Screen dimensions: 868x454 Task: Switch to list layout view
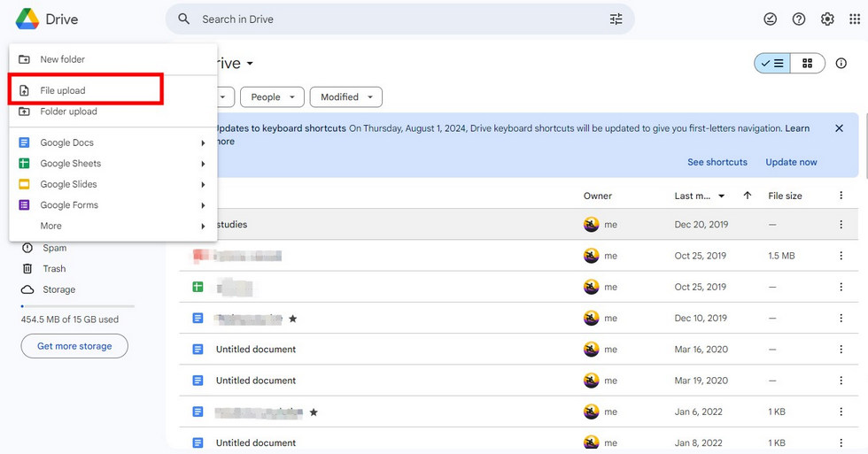pos(772,64)
